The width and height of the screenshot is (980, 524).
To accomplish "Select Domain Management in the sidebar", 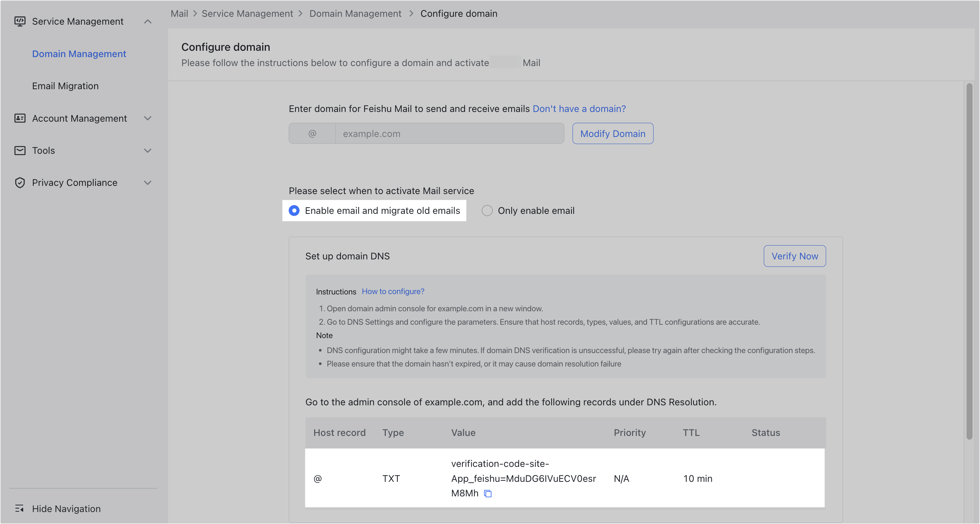I will (x=79, y=54).
